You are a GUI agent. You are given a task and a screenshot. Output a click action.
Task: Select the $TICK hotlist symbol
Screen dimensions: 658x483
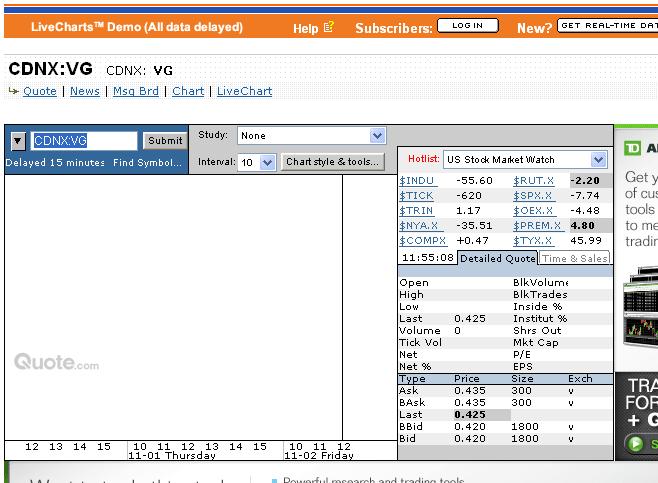416,196
